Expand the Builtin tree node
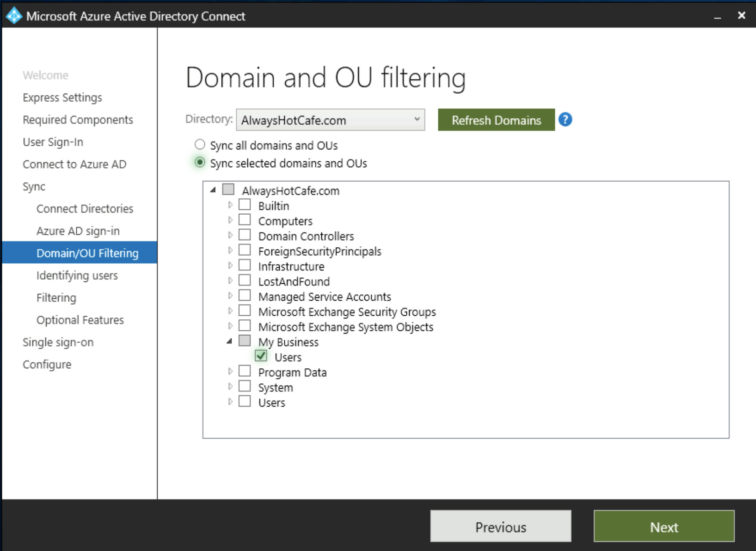This screenshot has height=551, width=756. point(230,204)
